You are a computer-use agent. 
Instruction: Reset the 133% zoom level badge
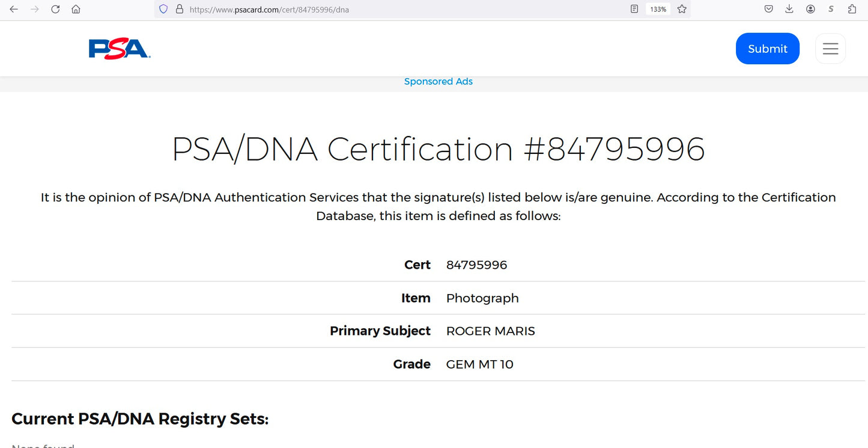tap(658, 9)
